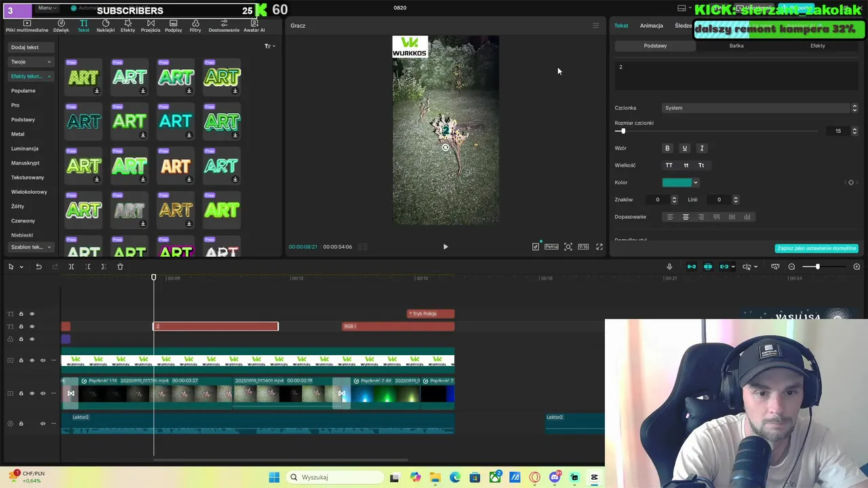Set all uppercase with TT button
Image resolution: width=868 pixels, height=488 pixels.
[669, 165]
